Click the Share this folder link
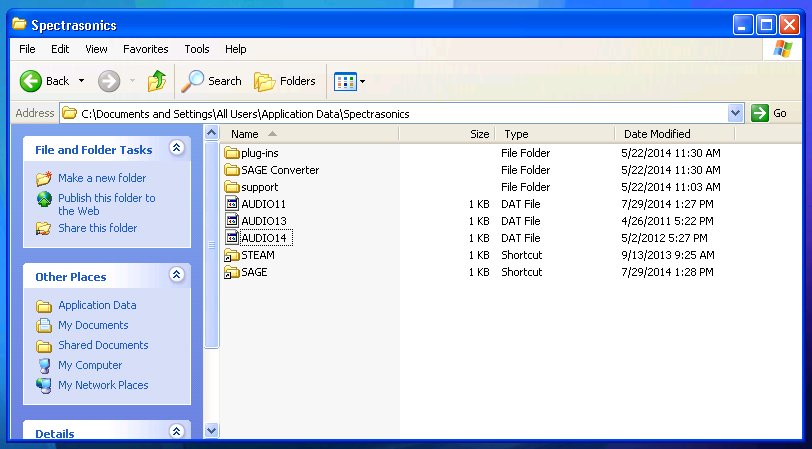812x449 pixels. pyautogui.click(x=97, y=228)
